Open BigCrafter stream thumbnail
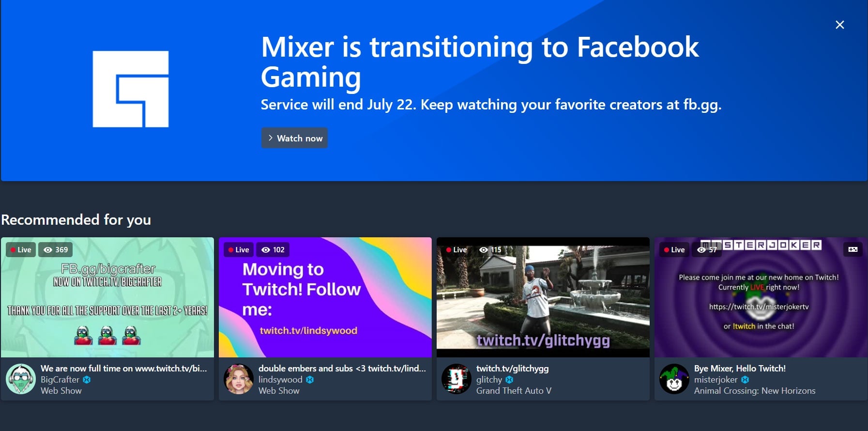Viewport: 868px width, 431px height. (107, 297)
